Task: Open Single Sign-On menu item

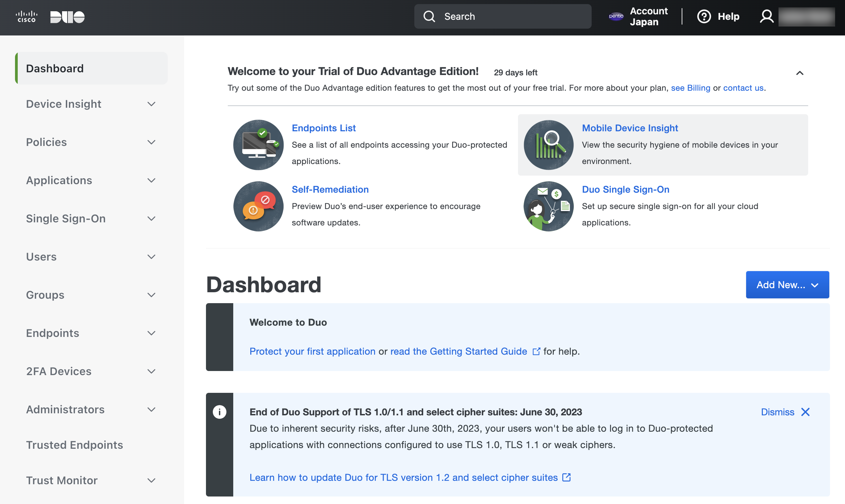Action: 66,219
